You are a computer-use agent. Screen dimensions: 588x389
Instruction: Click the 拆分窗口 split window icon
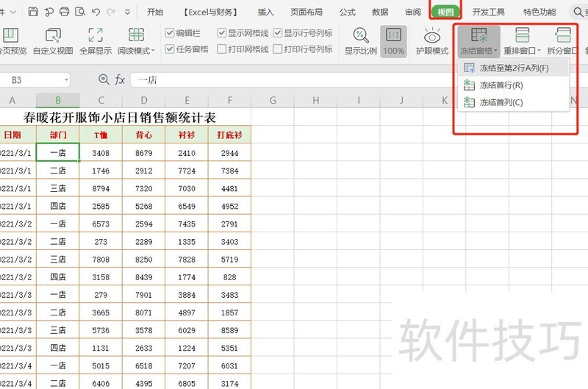(563, 41)
